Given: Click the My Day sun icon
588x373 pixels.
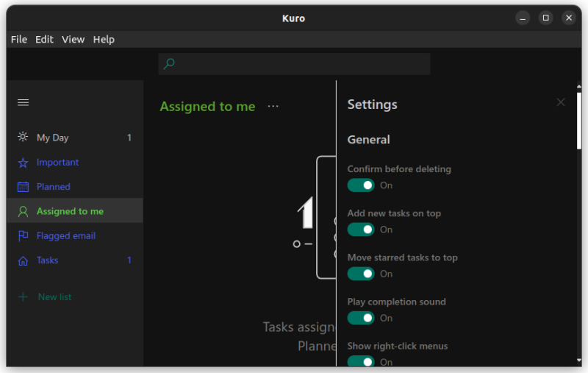Looking at the screenshot, I should [x=23, y=137].
